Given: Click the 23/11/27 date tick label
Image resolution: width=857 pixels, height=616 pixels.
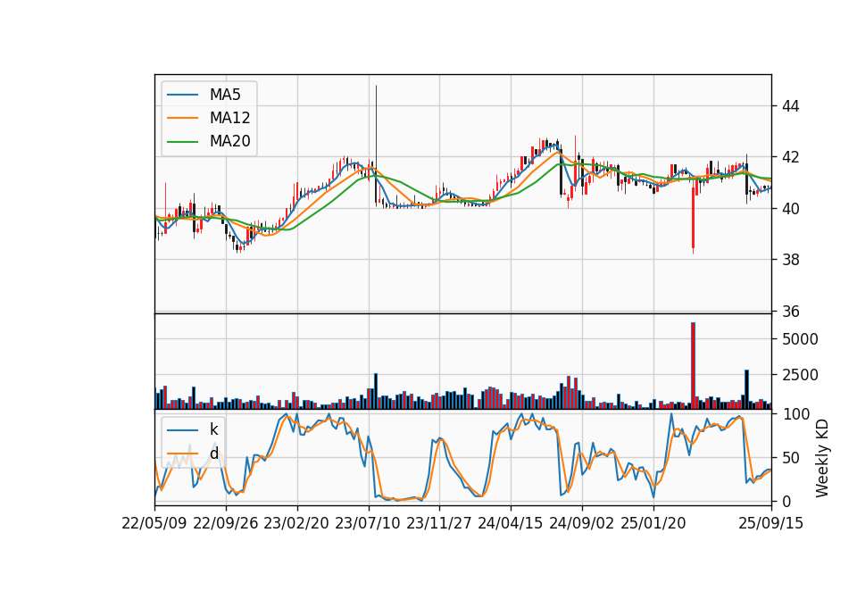Looking at the screenshot, I should click(x=439, y=523).
